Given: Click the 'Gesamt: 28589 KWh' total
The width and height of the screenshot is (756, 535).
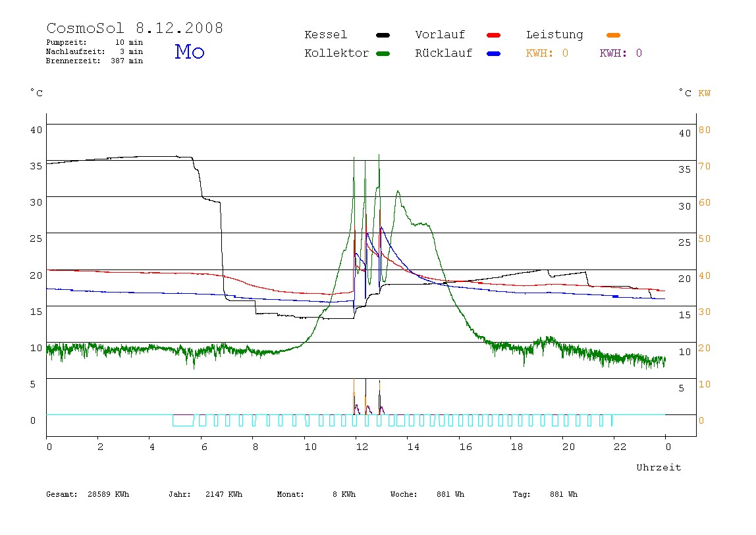Looking at the screenshot, I should [x=88, y=494].
